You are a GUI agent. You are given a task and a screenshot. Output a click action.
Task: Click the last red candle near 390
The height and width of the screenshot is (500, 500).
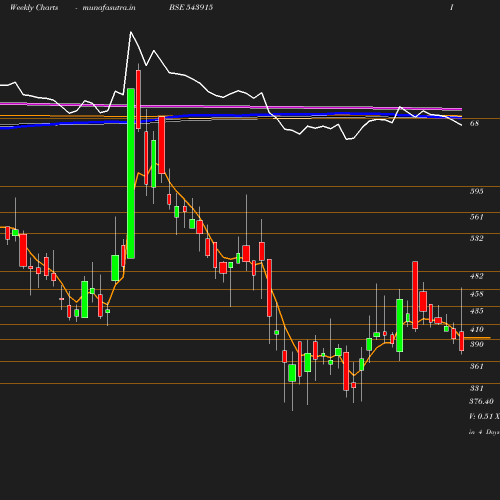tap(462, 341)
